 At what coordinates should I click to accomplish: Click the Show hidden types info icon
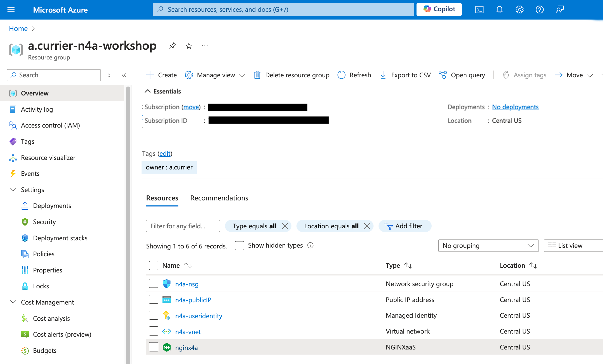310,245
